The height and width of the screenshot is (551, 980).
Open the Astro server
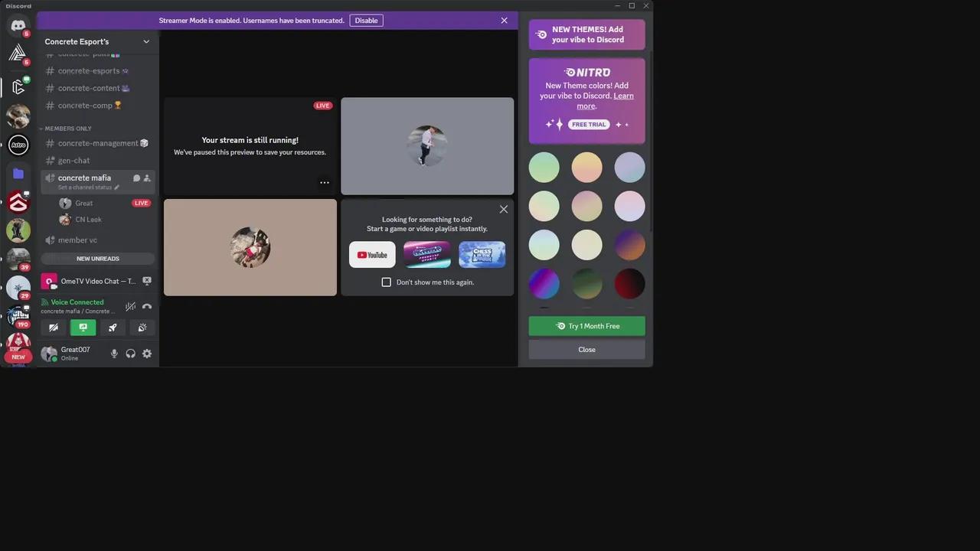(x=18, y=145)
